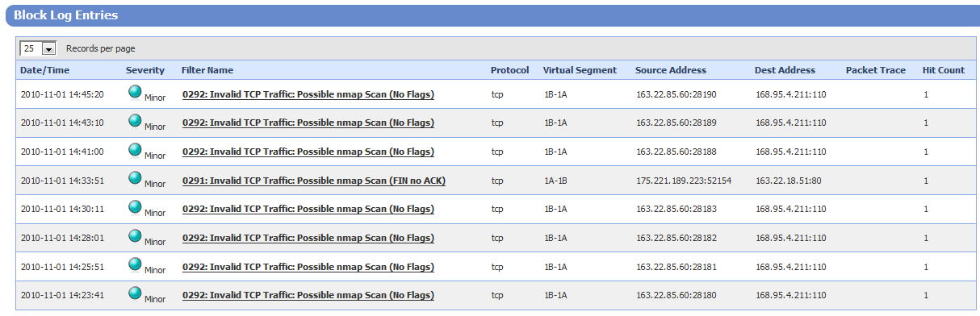This screenshot has height=316, width=980.
Task: Click virtual segment 1A-1B cell
Action: click(555, 181)
